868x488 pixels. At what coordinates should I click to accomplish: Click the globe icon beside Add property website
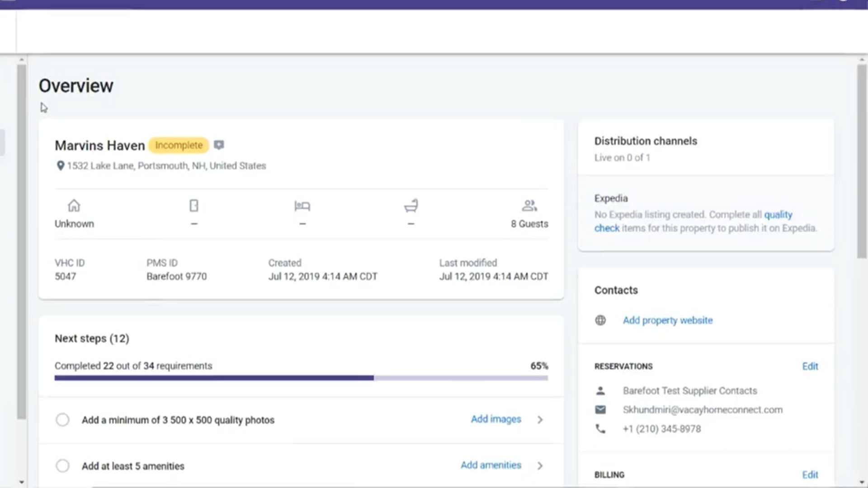tap(600, 320)
